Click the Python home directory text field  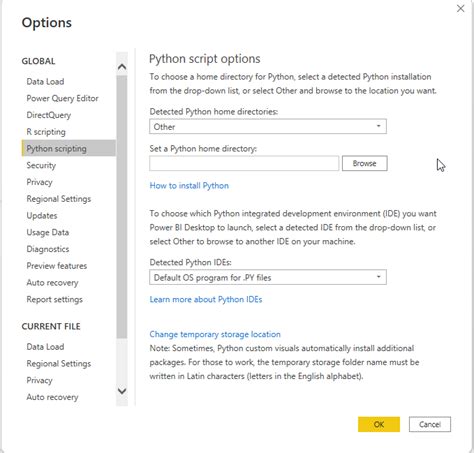point(244,163)
